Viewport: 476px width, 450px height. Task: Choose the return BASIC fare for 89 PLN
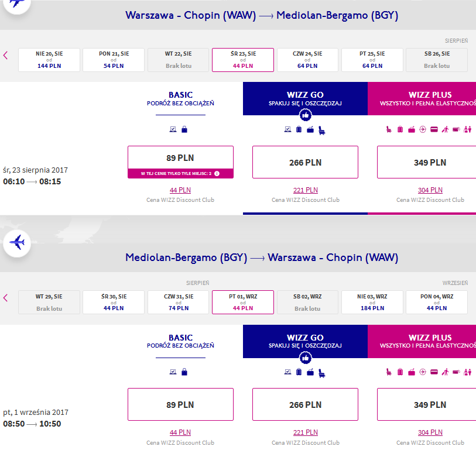point(181,404)
